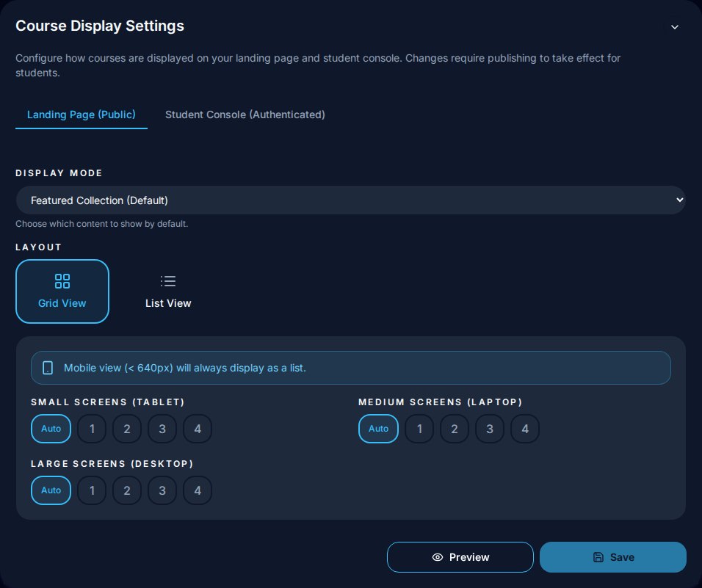Set Small Screens (Tablet) columns to 1
This screenshot has height=588, width=702.
[92, 429]
